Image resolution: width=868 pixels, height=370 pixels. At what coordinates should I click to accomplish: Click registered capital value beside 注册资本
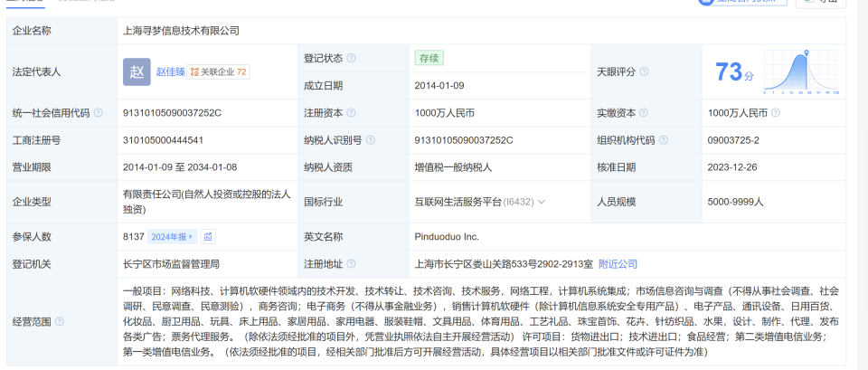coord(445,113)
